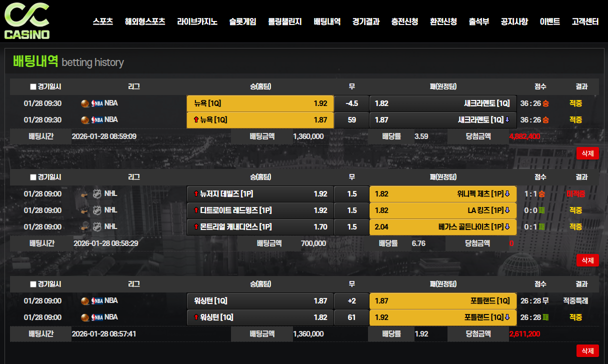Click the 적중특례 result label

coord(575,301)
